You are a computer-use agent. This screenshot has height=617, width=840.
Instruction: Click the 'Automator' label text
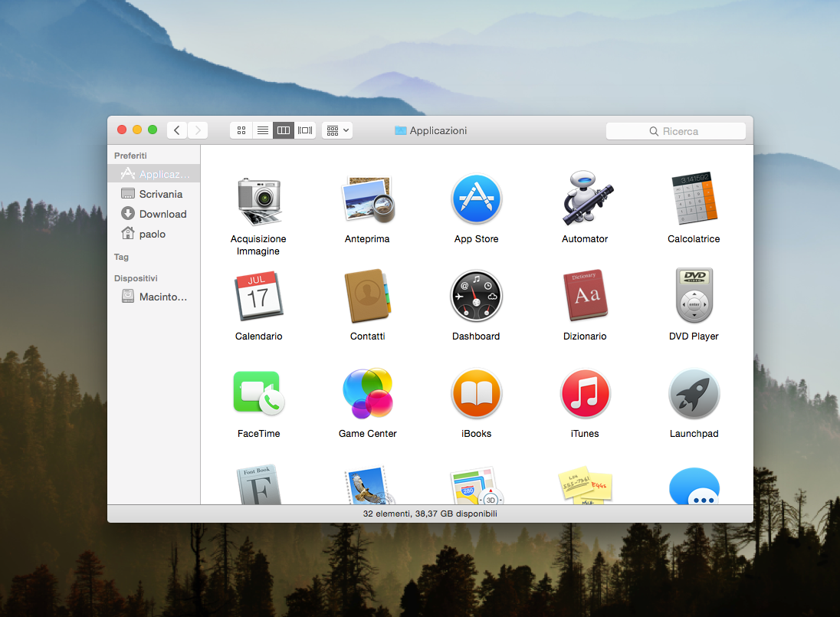pyautogui.click(x=585, y=239)
